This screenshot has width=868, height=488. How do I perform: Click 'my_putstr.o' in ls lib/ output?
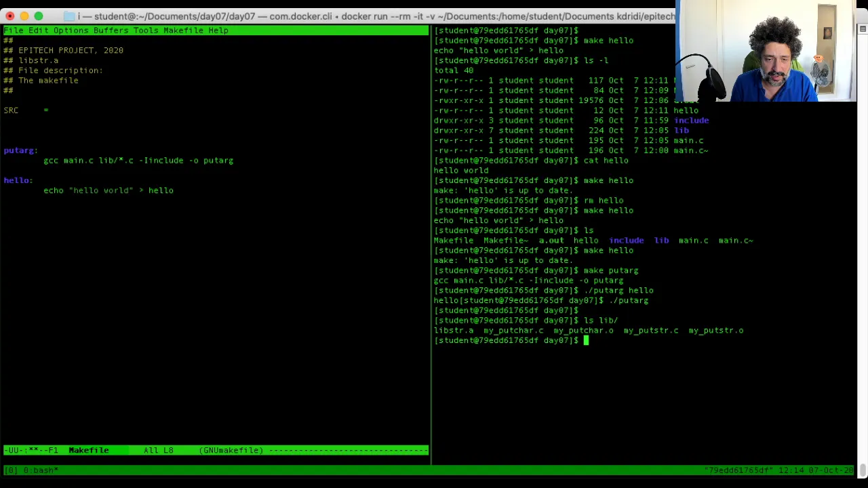(x=716, y=331)
